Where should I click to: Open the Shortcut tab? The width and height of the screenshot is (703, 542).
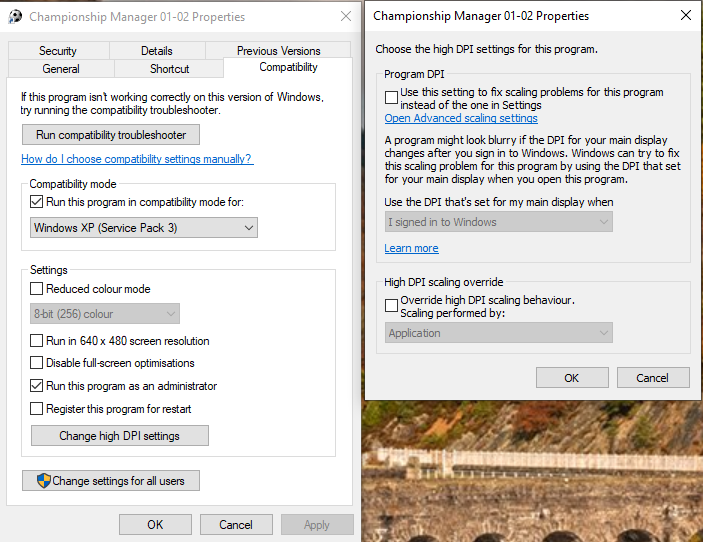point(169,69)
